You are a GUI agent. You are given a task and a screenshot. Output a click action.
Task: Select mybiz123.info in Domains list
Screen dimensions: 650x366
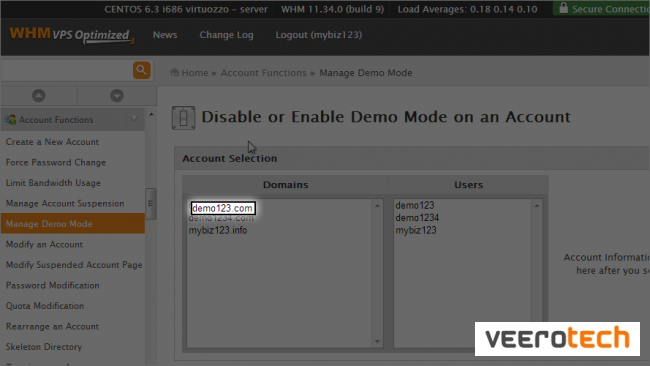(218, 230)
